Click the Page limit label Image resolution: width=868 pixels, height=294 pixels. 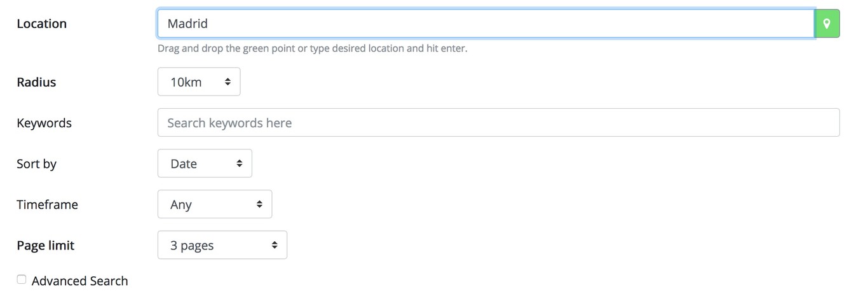[x=45, y=246]
